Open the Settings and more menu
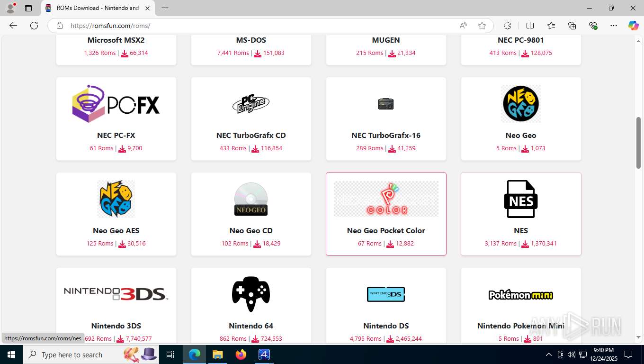644x364 pixels. [614, 26]
